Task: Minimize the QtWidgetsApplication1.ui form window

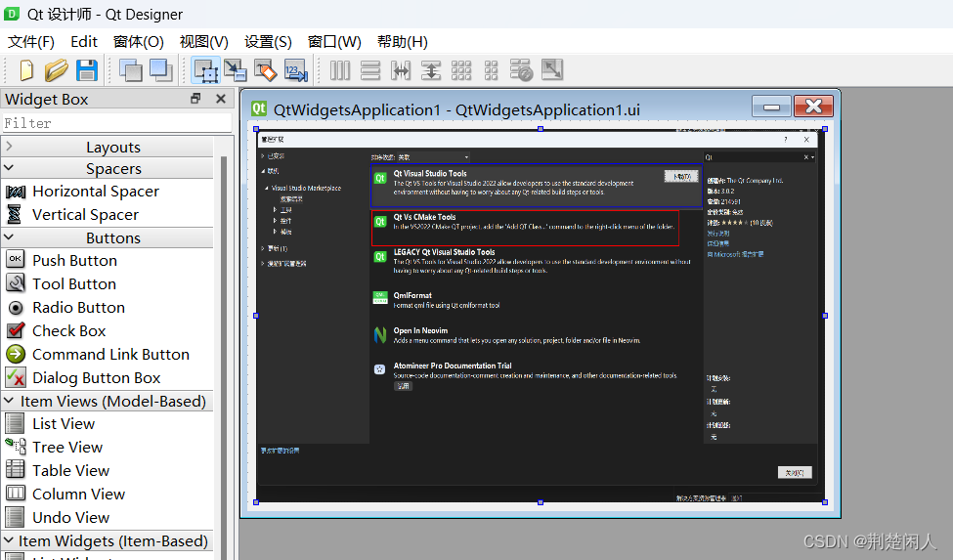Action: coord(771,107)
